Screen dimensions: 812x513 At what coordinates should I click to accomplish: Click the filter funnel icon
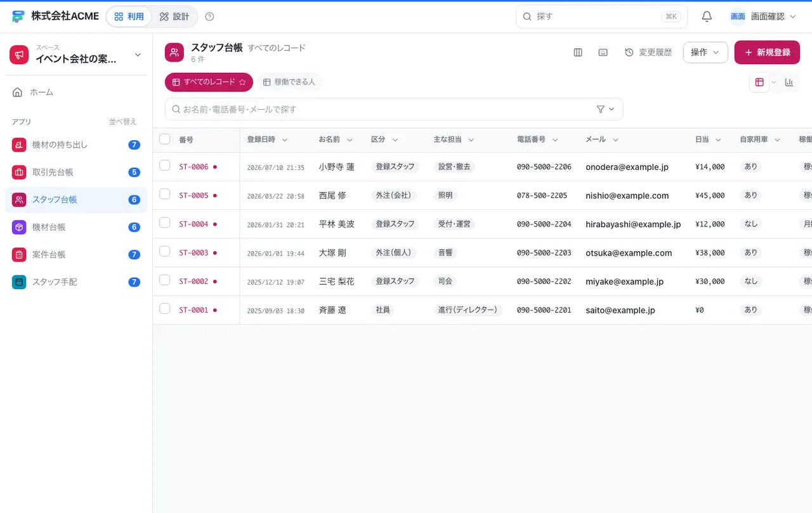click(601, 109)
